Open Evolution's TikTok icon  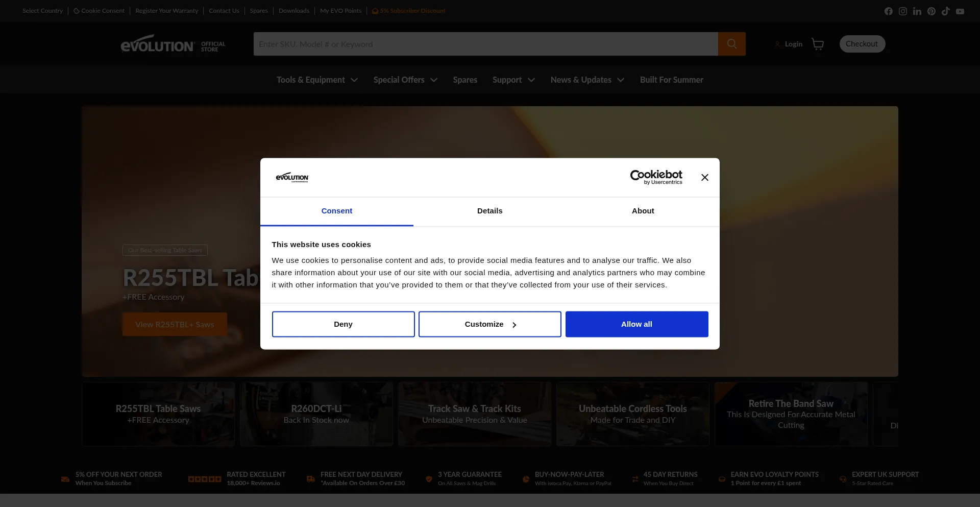click(x=946, y=11)
